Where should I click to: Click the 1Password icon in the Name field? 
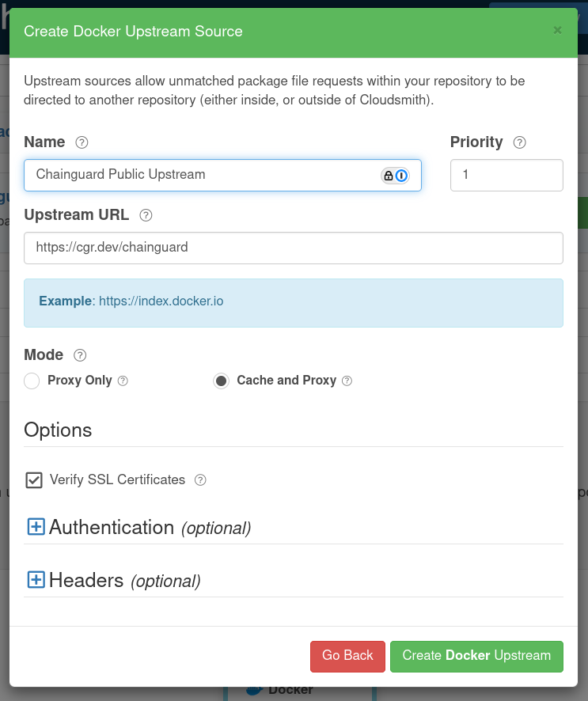pos(403,175)
